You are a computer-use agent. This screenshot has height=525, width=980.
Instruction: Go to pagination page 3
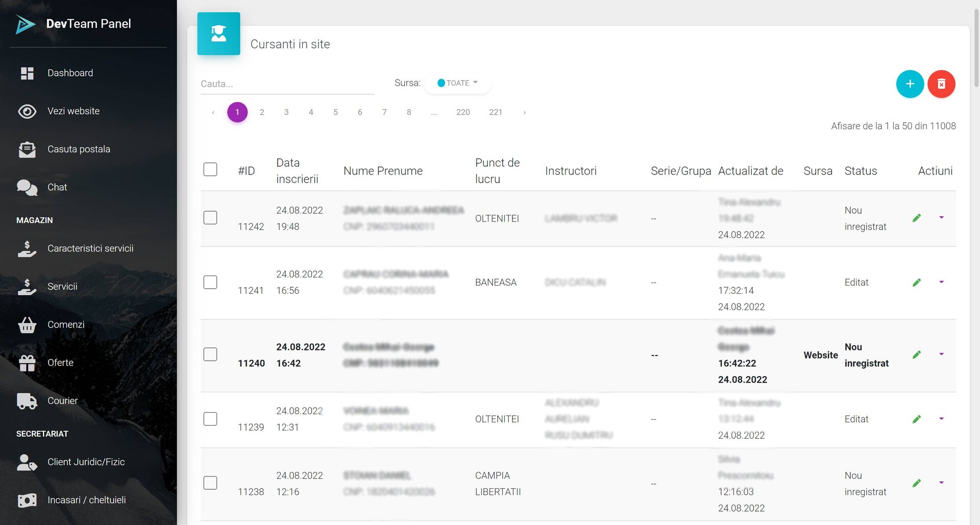click(x=286, y=112)
